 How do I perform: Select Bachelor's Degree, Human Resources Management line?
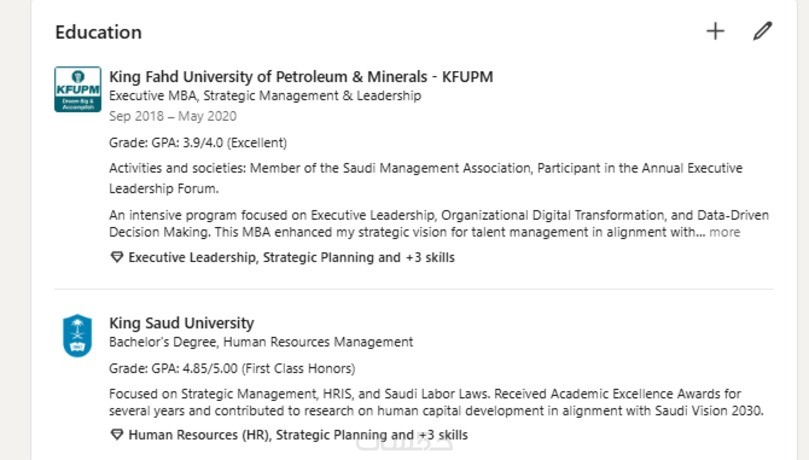(x=260, y=342)
